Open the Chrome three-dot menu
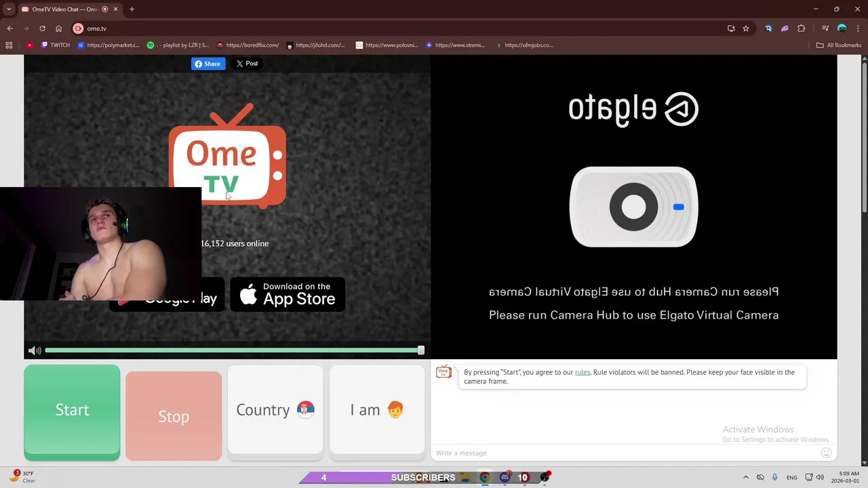 tap(858, 28)
